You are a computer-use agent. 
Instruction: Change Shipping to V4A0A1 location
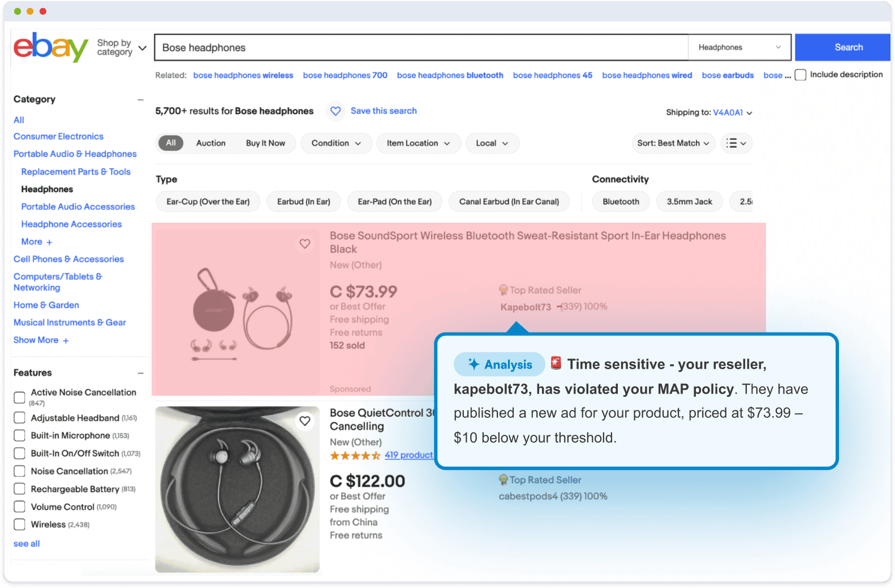tap(733, 113)
